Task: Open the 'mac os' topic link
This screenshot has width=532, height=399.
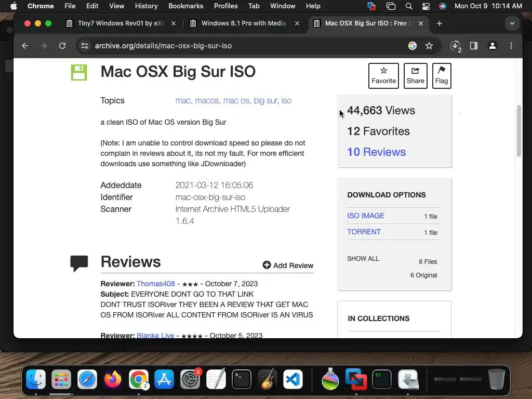Action: coord(236,101)
